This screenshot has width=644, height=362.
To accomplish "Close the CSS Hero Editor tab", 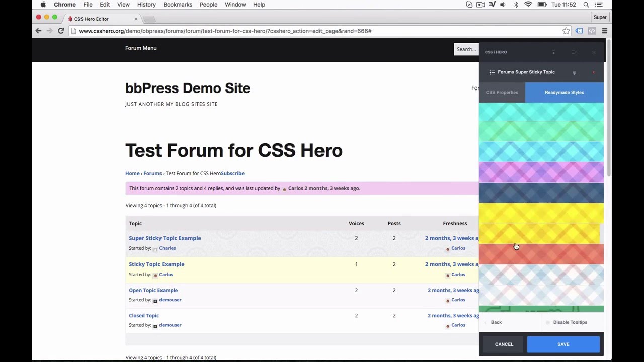I will 136,19.
